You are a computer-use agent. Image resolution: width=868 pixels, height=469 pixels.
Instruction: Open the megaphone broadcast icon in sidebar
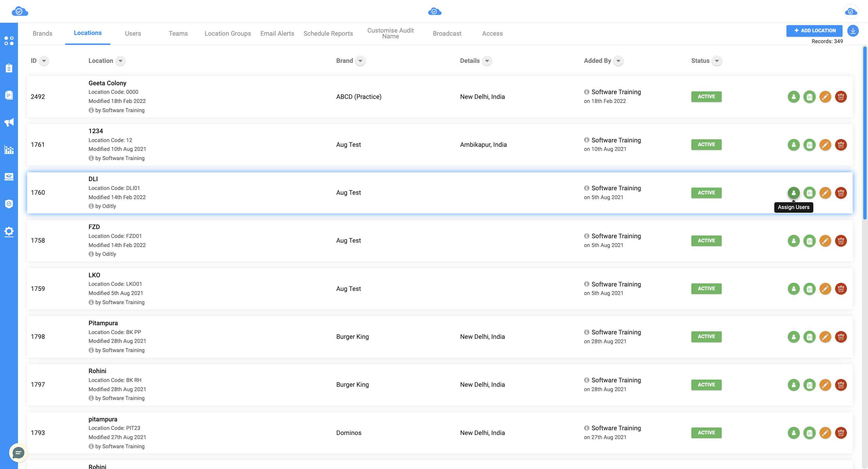pos(9,122)
